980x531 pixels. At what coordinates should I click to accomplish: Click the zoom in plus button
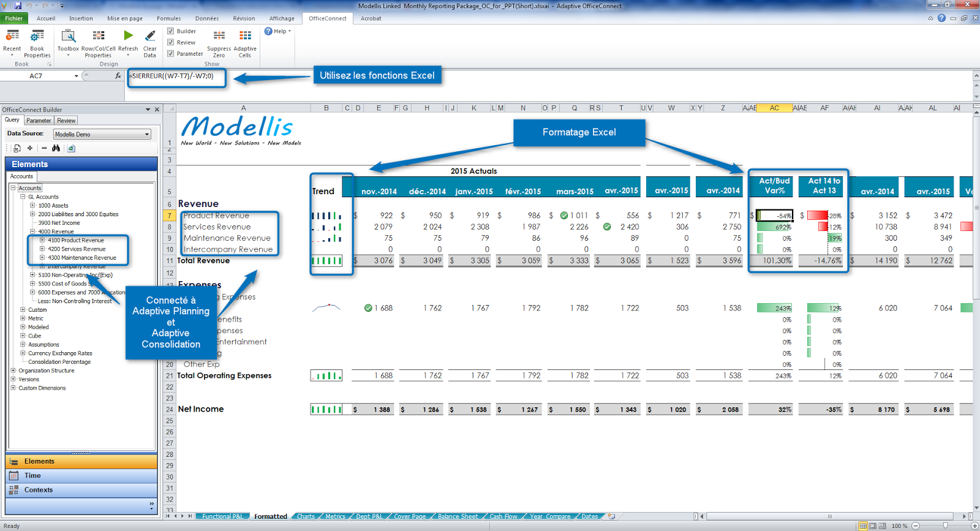tap(974, 525)
